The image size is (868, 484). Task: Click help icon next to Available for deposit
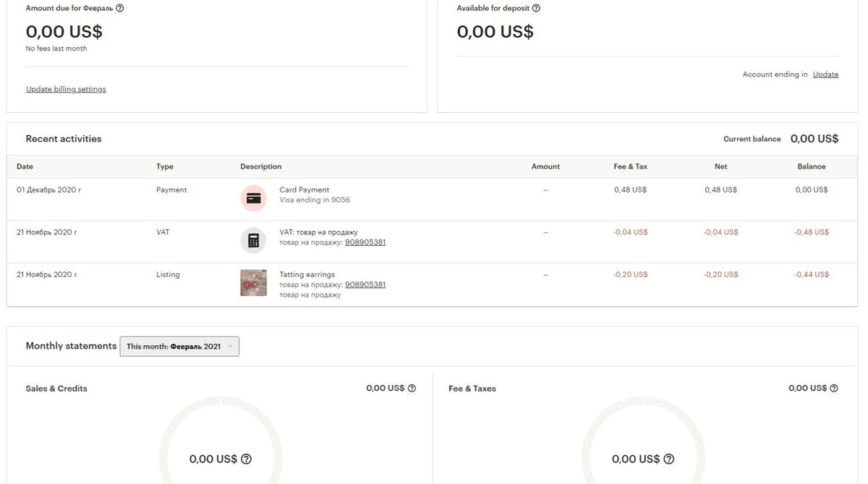[536, 8]
